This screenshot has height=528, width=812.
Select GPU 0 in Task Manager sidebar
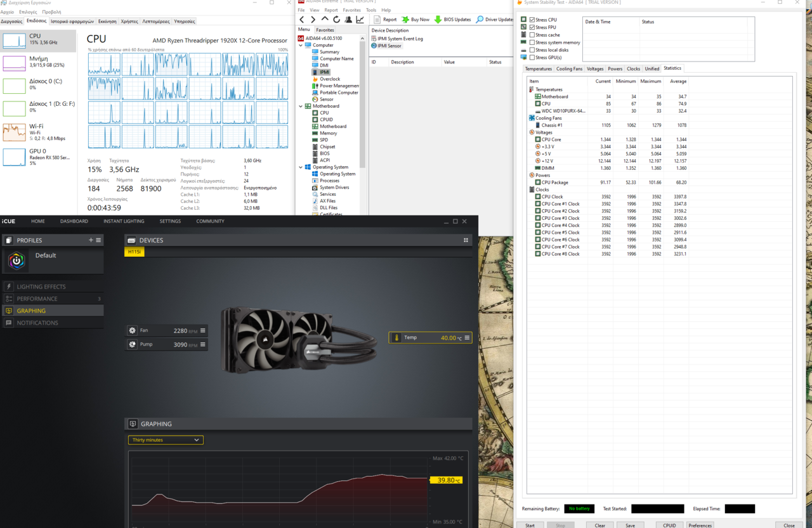pos(38,157)
